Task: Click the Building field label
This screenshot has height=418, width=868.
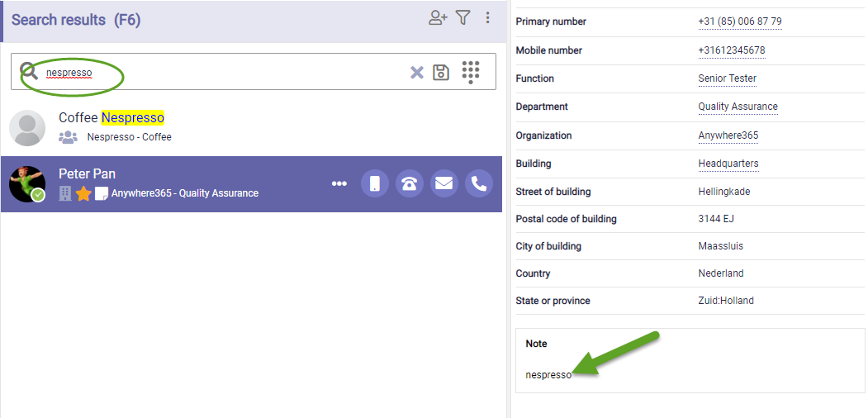Action: pyautogui.click(x=533, y=164)
